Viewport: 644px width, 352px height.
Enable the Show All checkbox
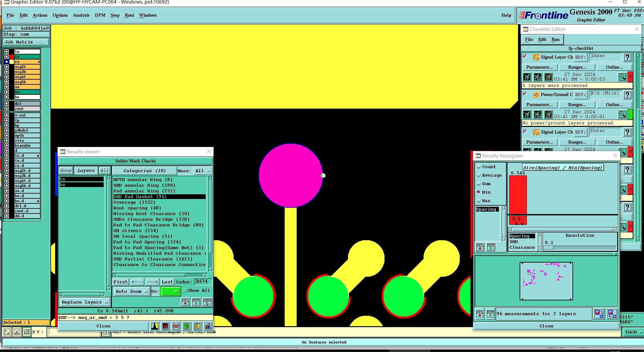pyautogui.click(x=185, y=291)
